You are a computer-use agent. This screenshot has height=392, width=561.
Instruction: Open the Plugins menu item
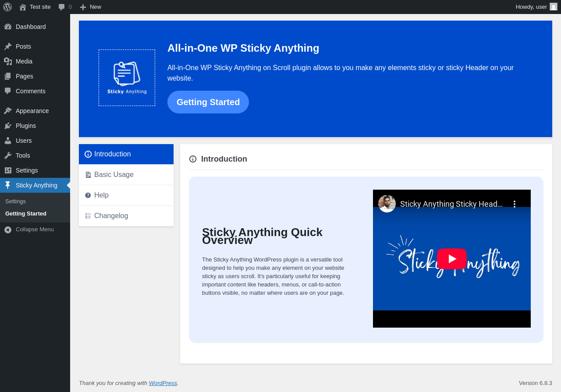(x=35, y=126)
